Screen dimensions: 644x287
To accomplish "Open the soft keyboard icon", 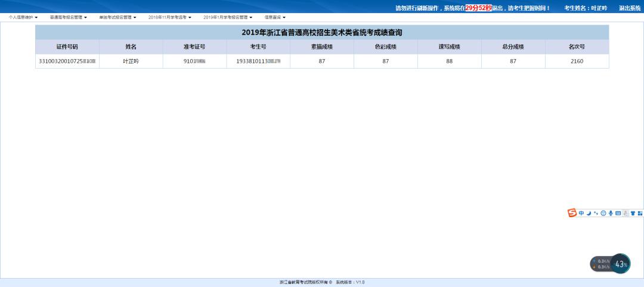I will pos(618,213).
